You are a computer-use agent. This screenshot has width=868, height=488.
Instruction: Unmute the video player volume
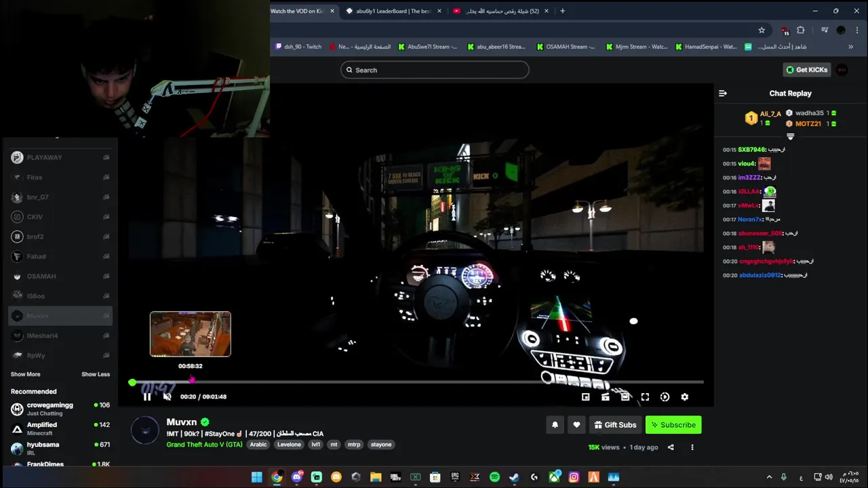pos(167,396)
